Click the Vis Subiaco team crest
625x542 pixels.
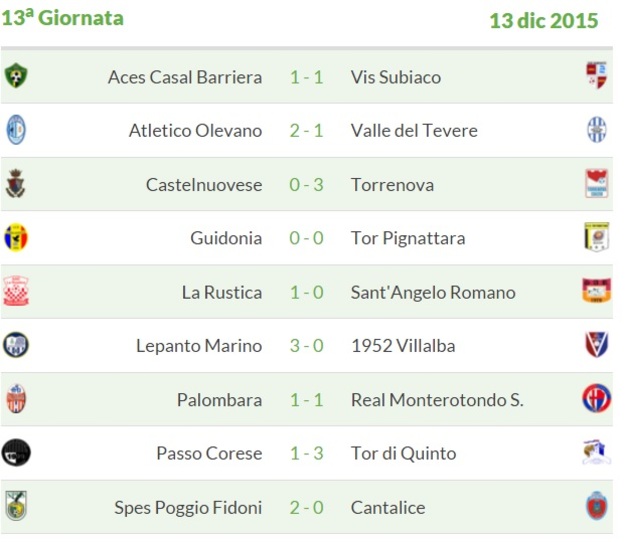pyautogui.click(x=596, y=76)
